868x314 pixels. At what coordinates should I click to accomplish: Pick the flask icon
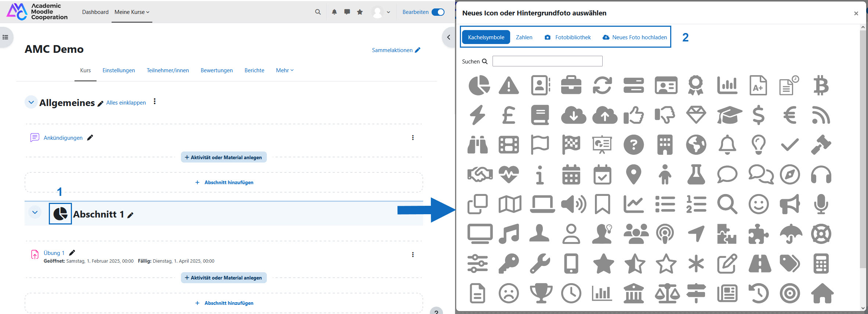pyautogui.click(x=696, y=175)
